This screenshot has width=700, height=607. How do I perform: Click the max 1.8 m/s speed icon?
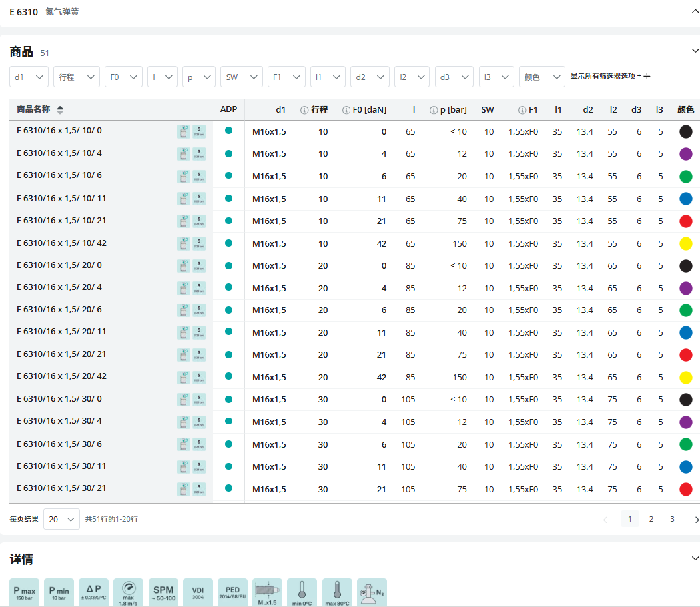(x=128, y=593)
